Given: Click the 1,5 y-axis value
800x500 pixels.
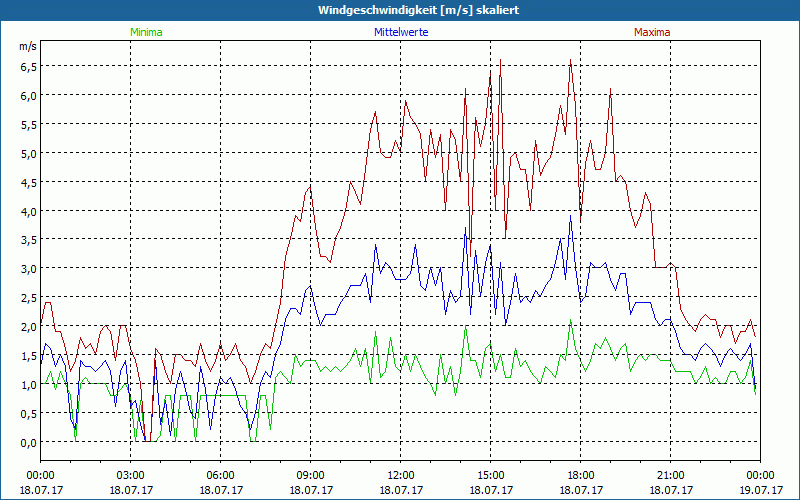Looking at the screenshot, I should click(x=29, y=356).
